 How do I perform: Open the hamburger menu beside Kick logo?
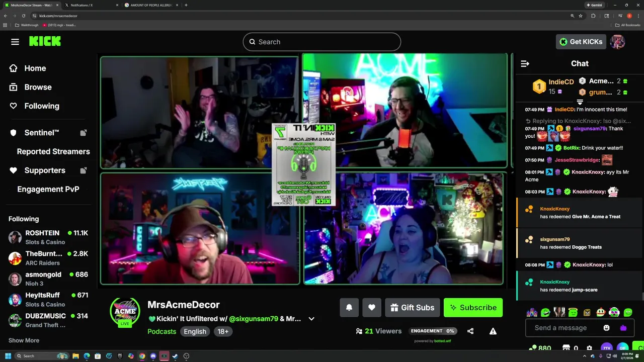coord(15,42)
